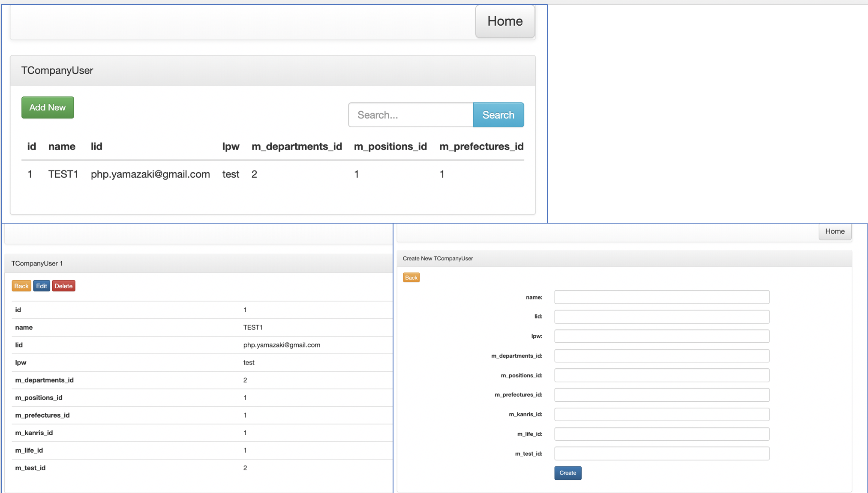
Task: Click the blue Create button
Action: [x=568, y=473]
